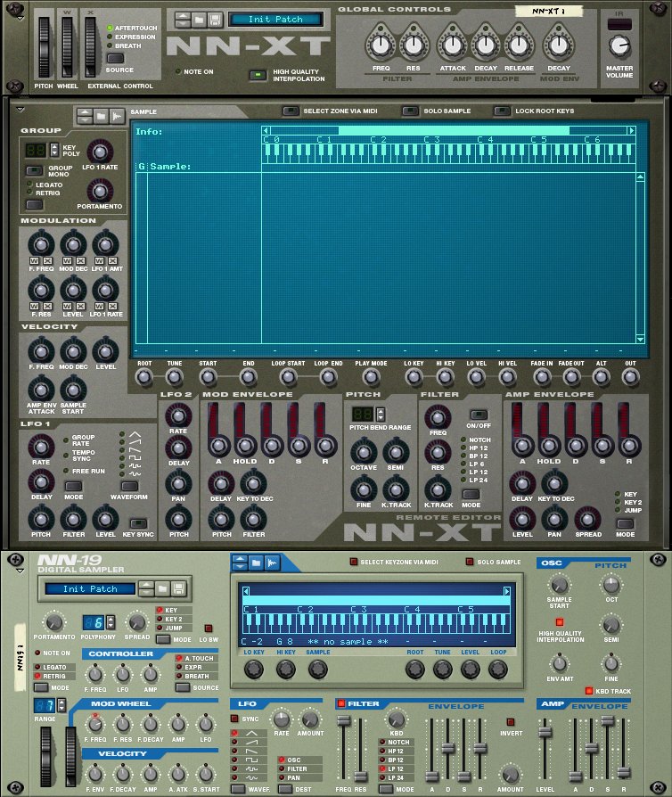Viewport: 672px width, 797px height.
Task: Click the NN-XT browse patch folder icon
Action: pos(197,19)
